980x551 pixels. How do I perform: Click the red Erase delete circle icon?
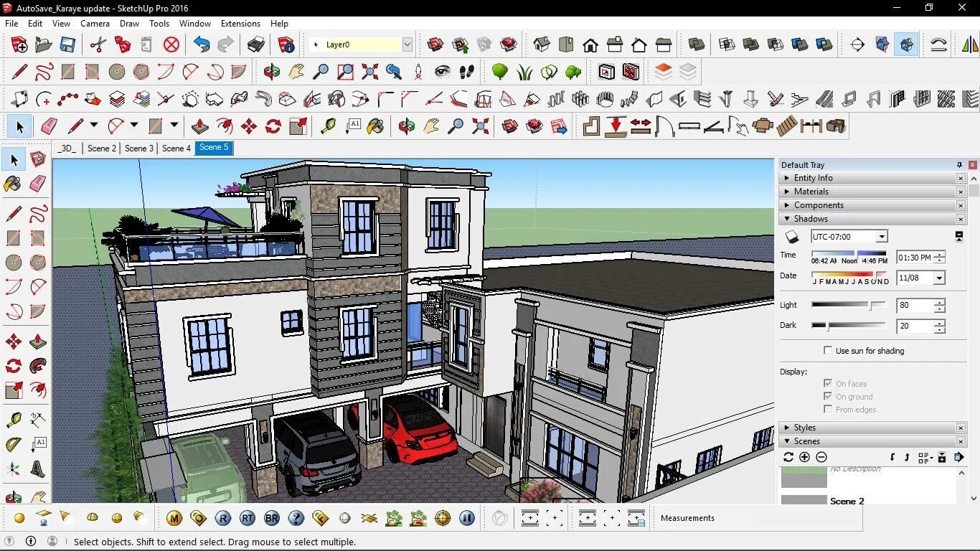click(x=171, y=44)
